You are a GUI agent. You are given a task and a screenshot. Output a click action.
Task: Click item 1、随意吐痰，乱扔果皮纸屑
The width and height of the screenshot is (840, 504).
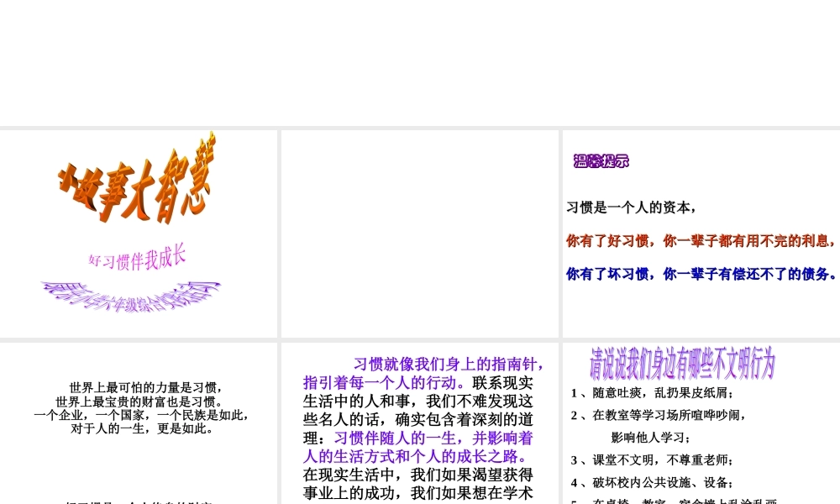coord(653,393)
